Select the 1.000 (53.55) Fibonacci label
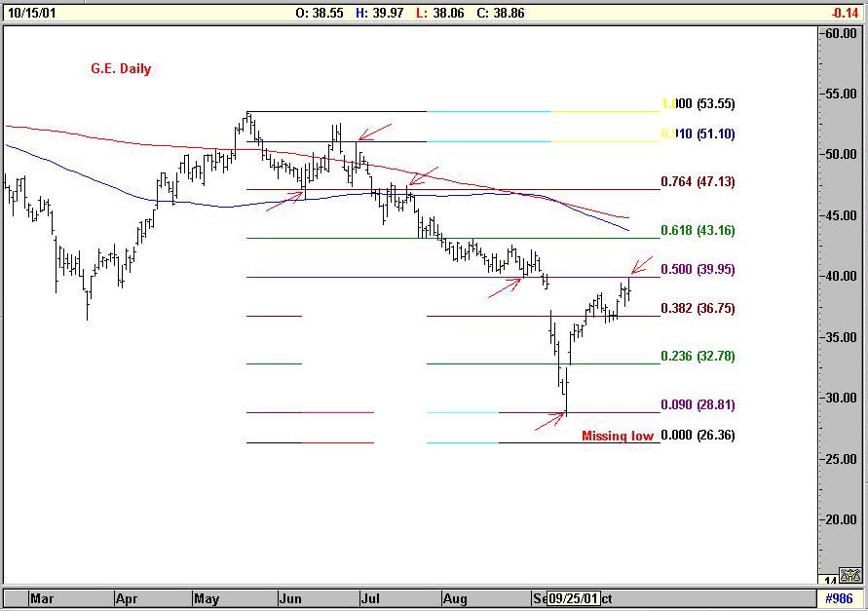Screen dimensions: 868x611 698,103
